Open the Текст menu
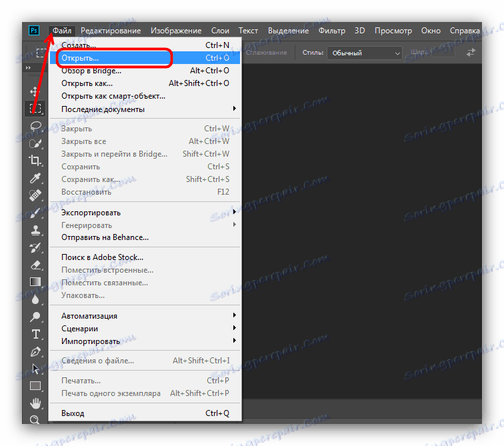Viewport: 504px width, 446px height. (248, 31)
